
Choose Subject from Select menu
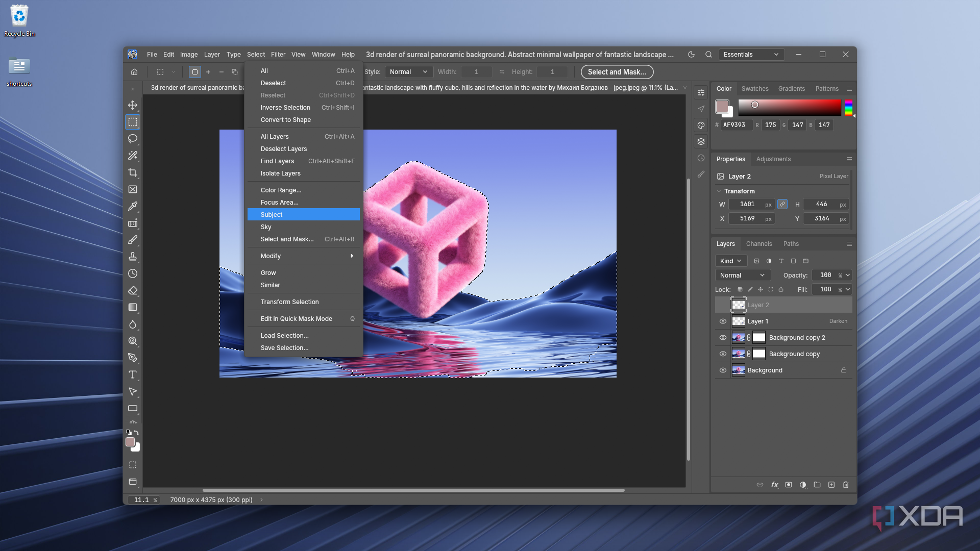point(304,215)
